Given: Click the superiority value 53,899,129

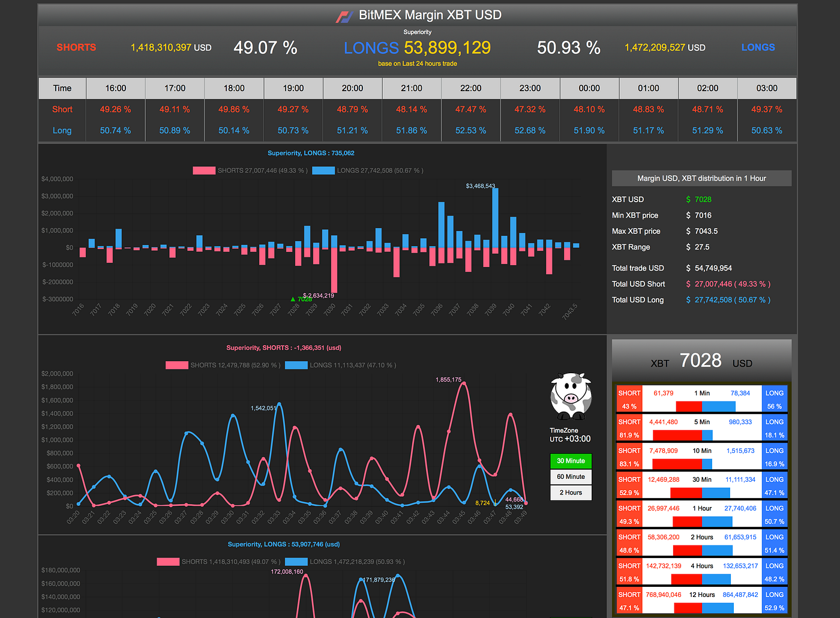Looking at the screenshot, I should click(x=447, y=47).
